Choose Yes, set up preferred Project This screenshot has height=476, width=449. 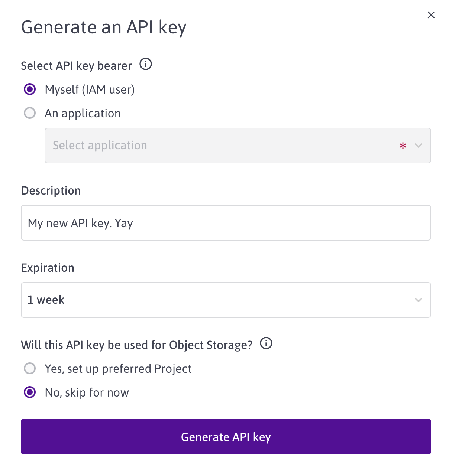pos(29,368)
